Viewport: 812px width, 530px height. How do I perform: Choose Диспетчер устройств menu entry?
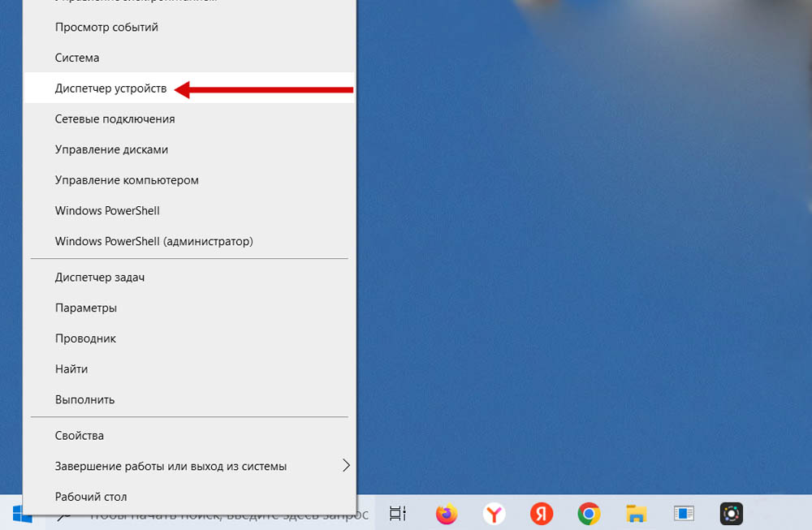pyautogui.click(x=189, y=88)
